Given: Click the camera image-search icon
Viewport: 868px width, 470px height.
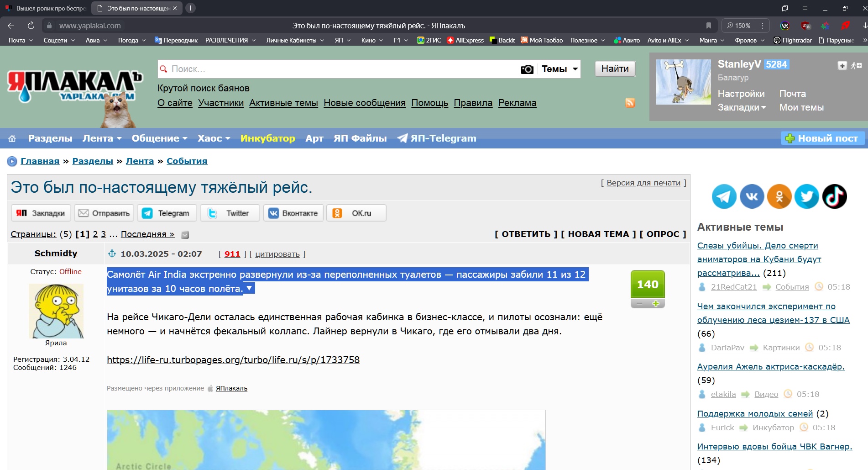Looking at the screenshot, I should (527, 69).
